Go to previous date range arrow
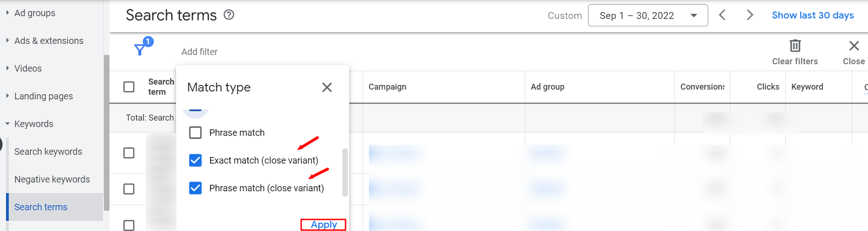Image resolution: width=868 pixels, height=231 pixels. (x=722, y=15)
